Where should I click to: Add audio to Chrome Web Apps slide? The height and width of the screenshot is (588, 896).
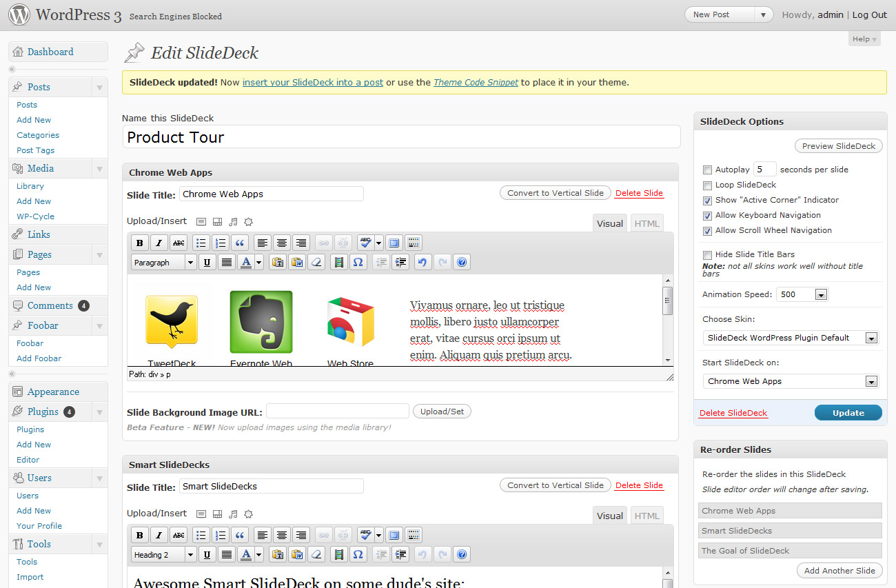233,222
